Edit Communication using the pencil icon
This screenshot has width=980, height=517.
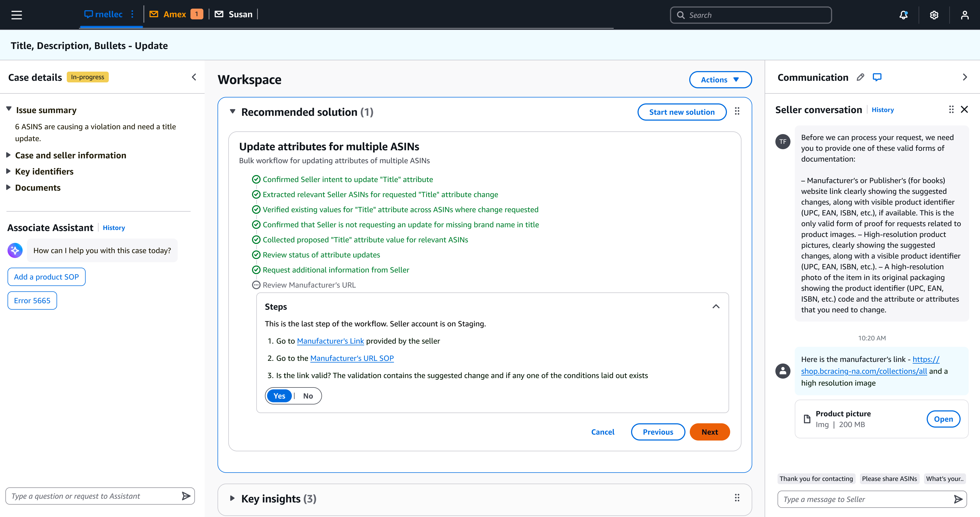[860, 77]
